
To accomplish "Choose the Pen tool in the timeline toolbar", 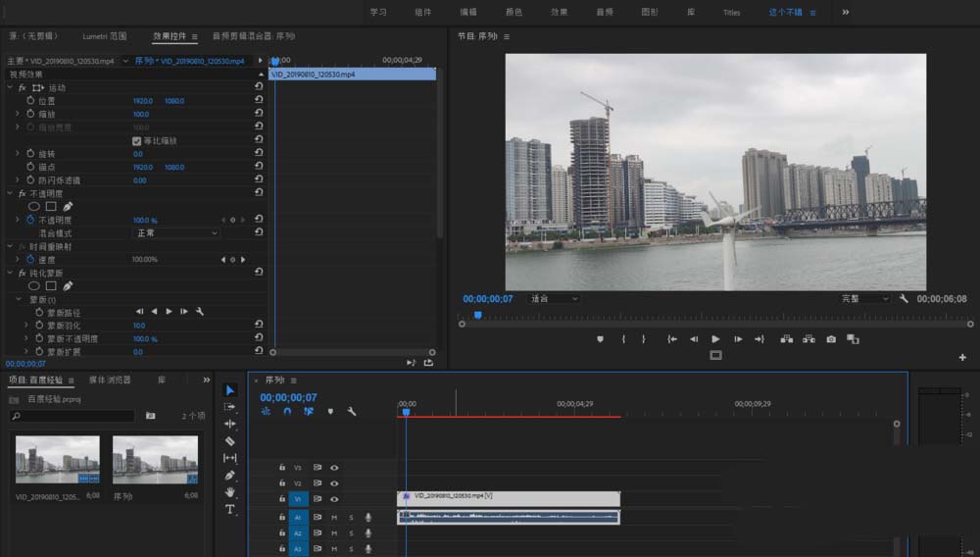I will (x=230, y=476).
